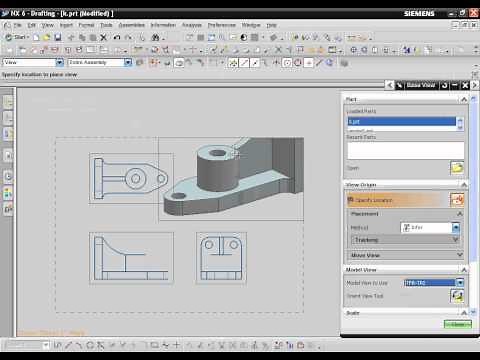Select k.prt in the Loaded Parts list
The image size is (480, 360).
coord(402,121)
